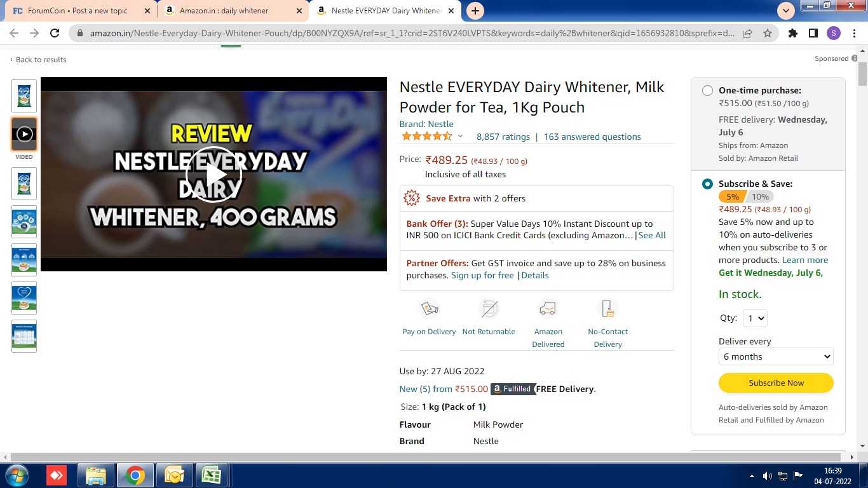The image size is (868, 488).
Task: Show the nutrition table thumbnail image
Action: click(24, 335)
